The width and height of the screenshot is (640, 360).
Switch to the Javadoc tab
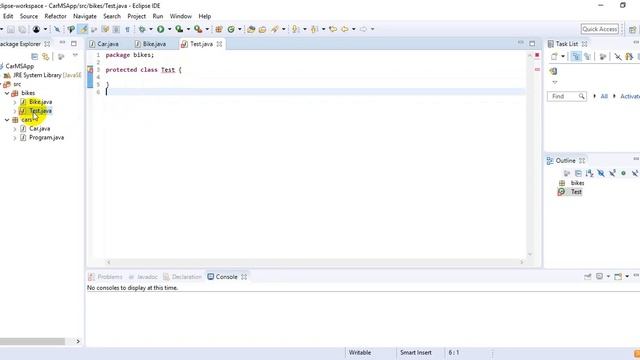[143, 277]
